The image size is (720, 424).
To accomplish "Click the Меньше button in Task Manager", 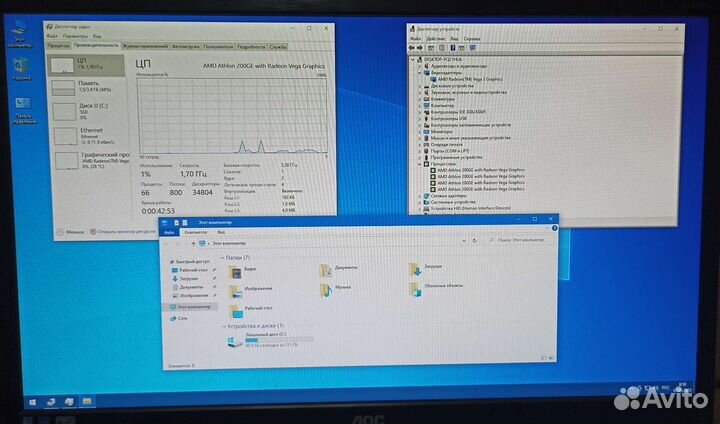I will click(x=73, y=229).
